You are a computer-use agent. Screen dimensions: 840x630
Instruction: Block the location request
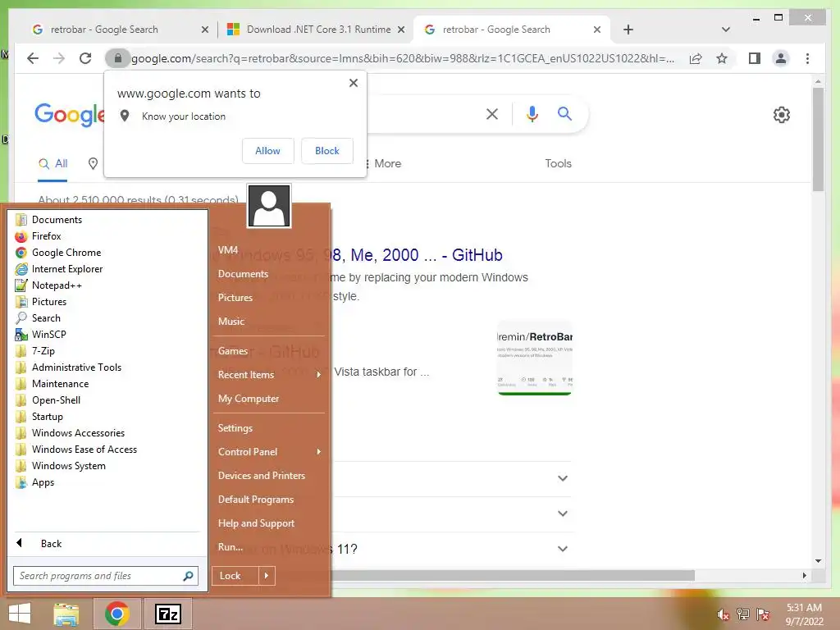(x=326, y=151)
